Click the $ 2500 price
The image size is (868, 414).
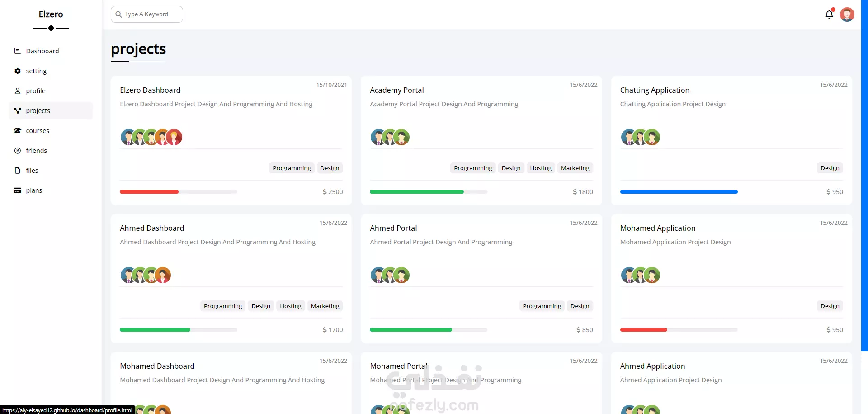(333, 192)
